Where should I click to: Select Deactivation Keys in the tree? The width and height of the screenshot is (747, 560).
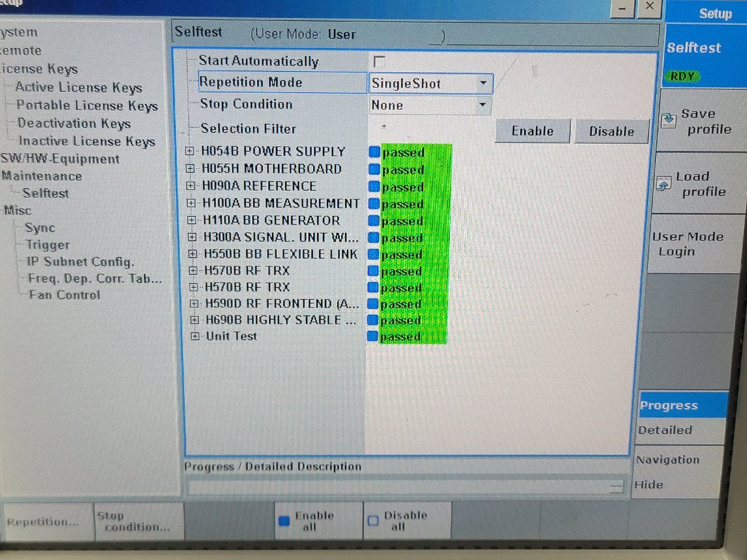click(x=73, y=123)
